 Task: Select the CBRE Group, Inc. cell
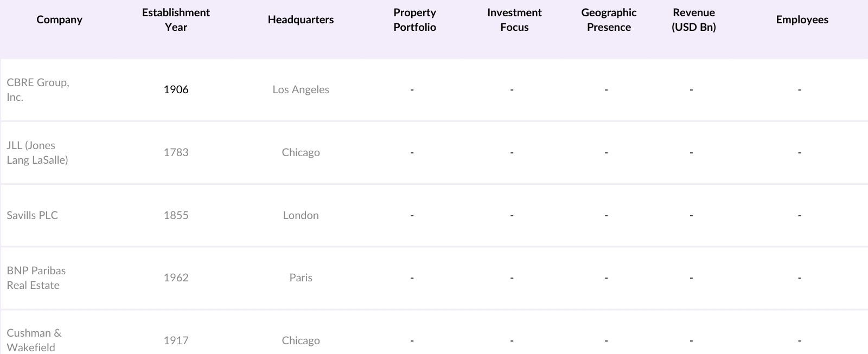pos(38,89)
